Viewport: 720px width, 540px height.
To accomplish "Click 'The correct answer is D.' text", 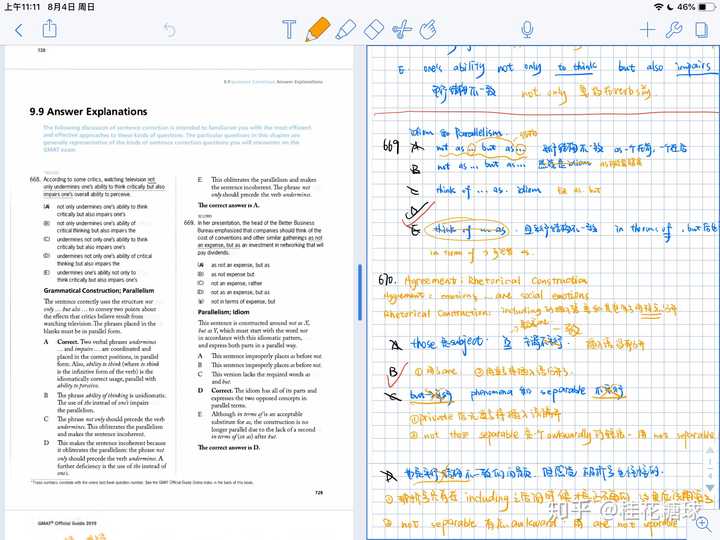I will point(228,447).
